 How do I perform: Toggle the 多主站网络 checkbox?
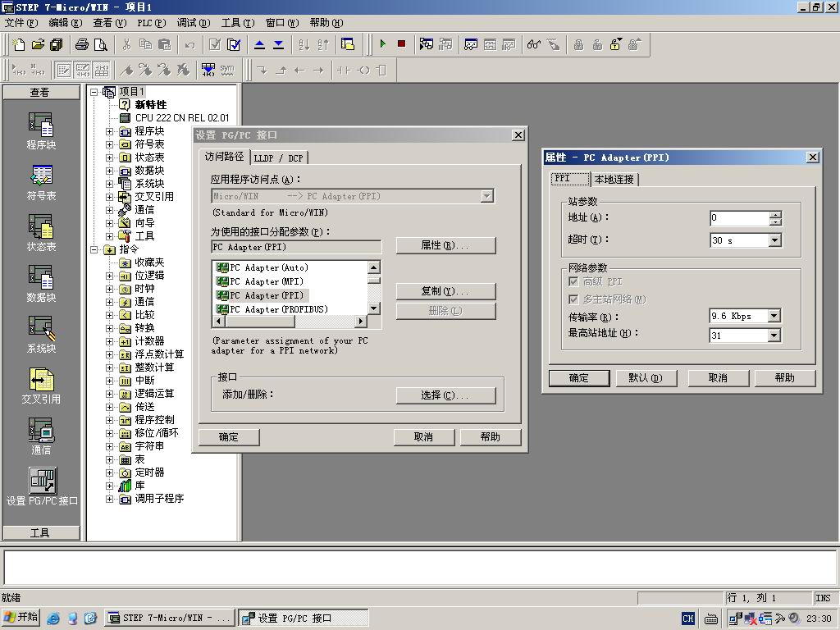[x=573, y=299]
